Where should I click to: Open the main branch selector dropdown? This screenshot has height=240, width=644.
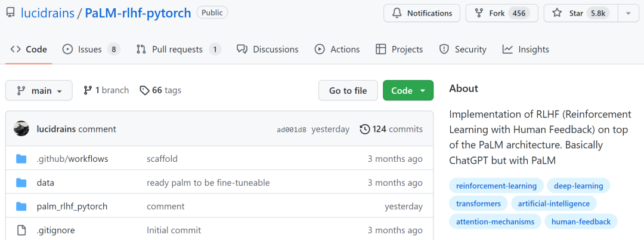(39, 91)
